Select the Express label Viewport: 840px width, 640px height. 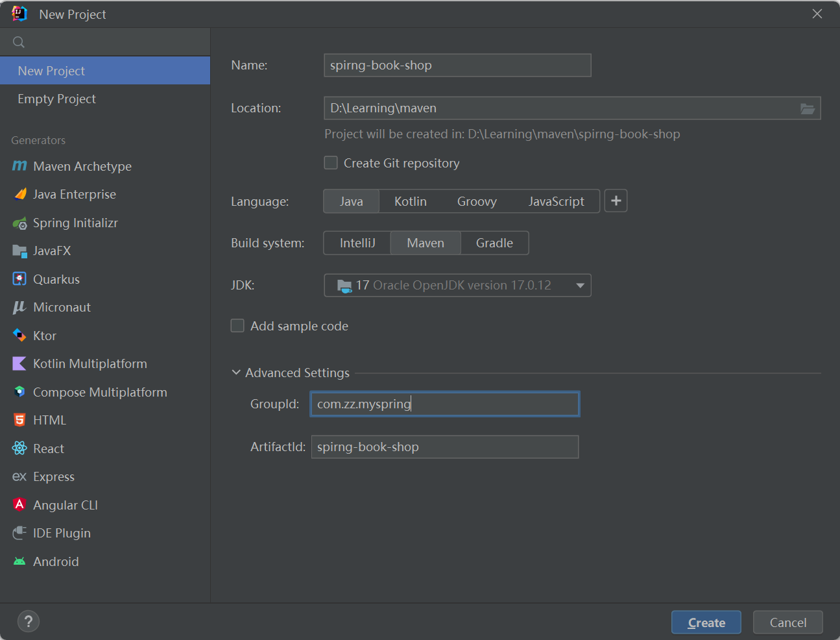point(54,476)
